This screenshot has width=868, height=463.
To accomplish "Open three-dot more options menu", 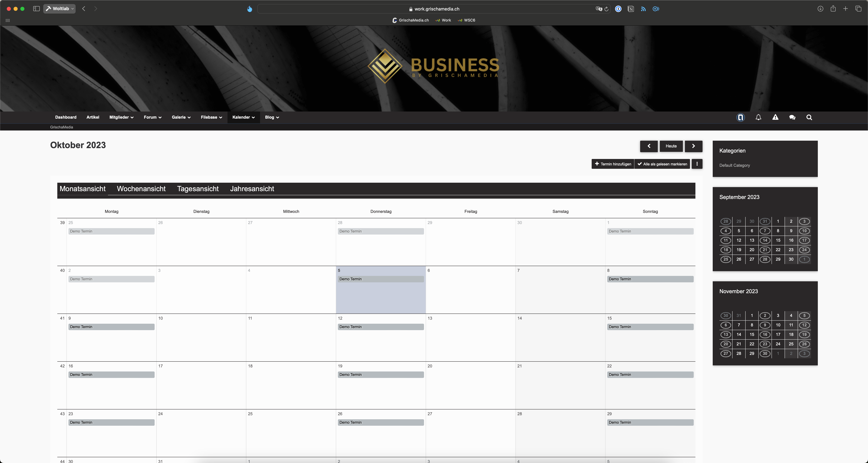I will (697, 164).
